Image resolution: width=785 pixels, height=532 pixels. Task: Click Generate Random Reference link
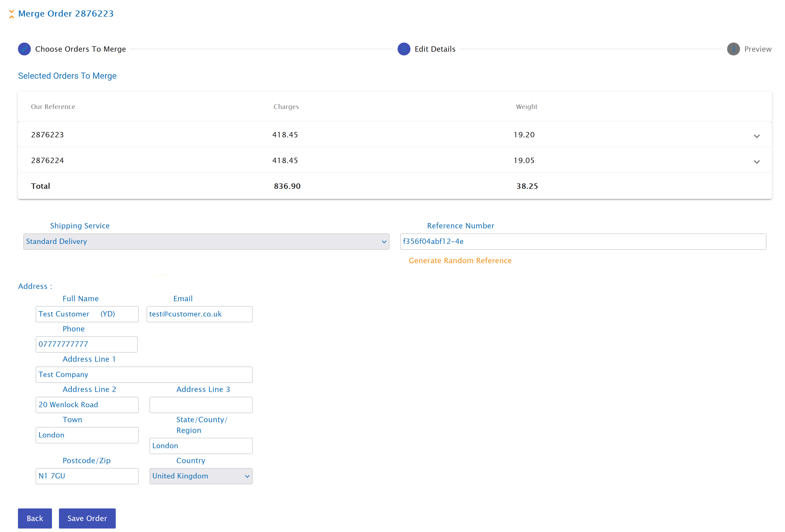(460, 260)
